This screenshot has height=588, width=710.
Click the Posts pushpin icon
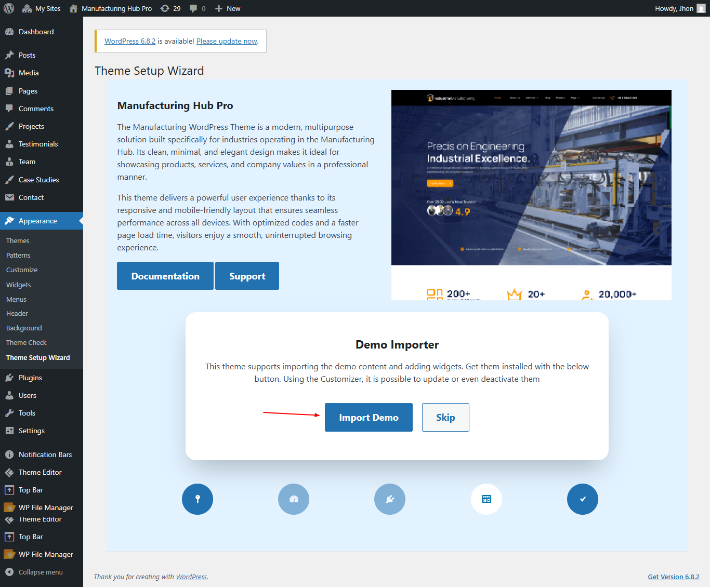[9, 55]
